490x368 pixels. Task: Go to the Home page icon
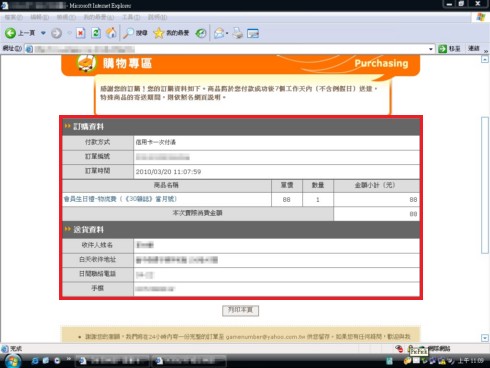tap(111, 33)
